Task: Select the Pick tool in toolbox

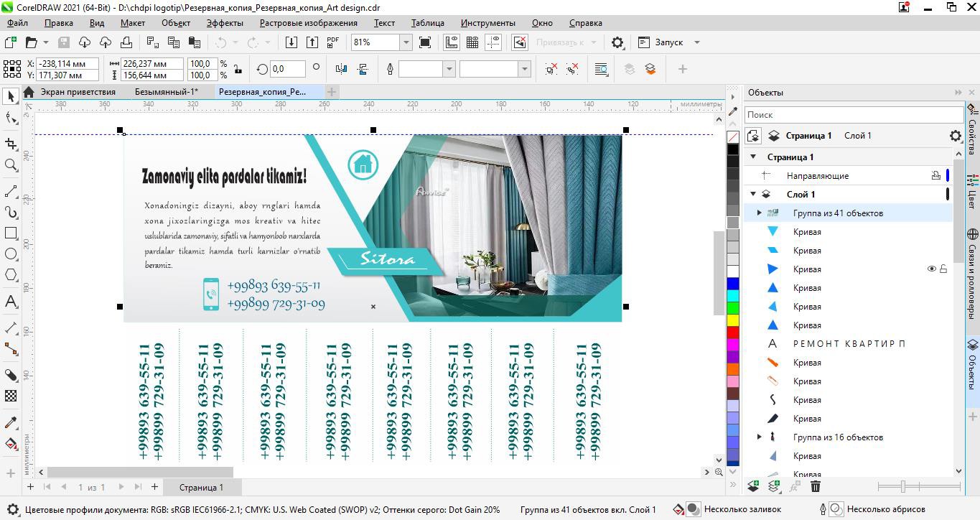Action: tap(11, 97)
